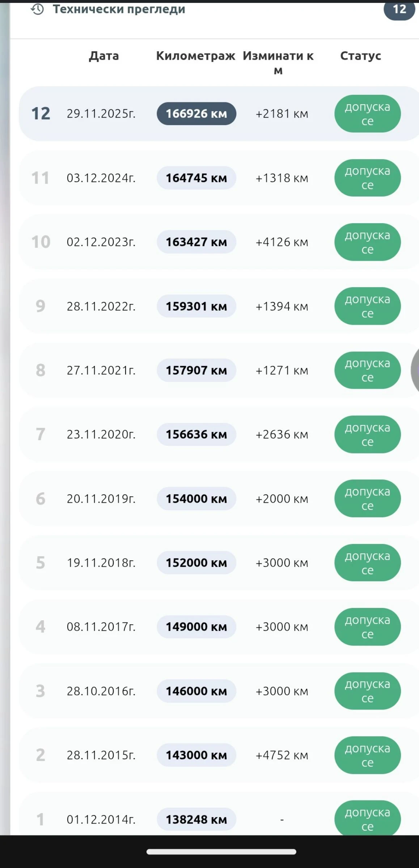419x868 pixels.
Task: Click the Километраж column header
Action: coord(195,56)
